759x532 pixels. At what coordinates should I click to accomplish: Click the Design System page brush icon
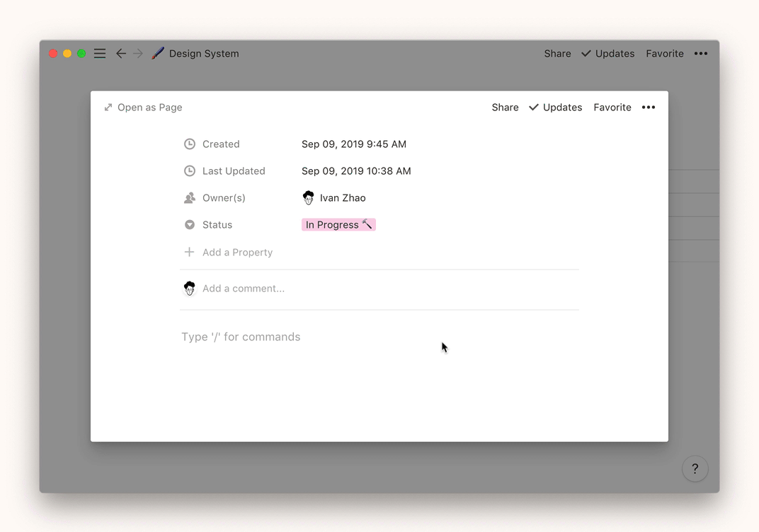tap(158, 54)
